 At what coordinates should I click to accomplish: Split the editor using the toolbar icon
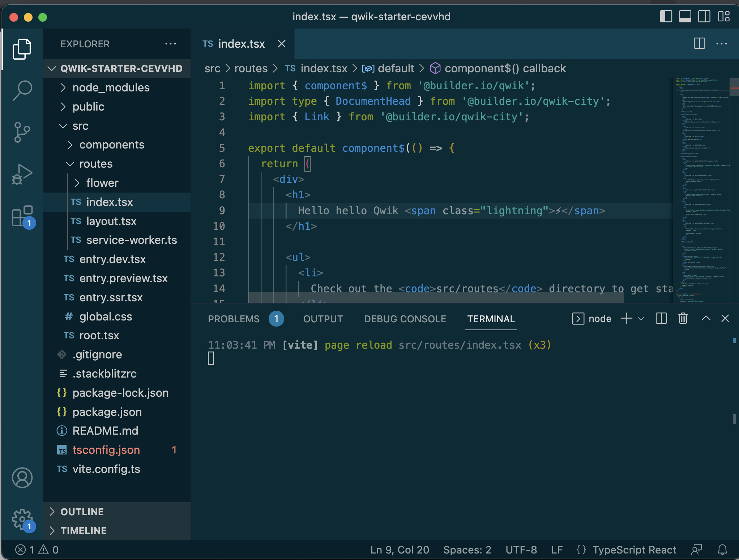pos(699,43)
